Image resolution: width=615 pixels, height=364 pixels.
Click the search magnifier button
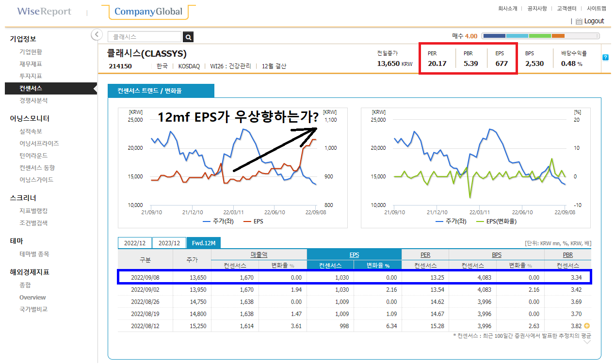pos(188,37)
